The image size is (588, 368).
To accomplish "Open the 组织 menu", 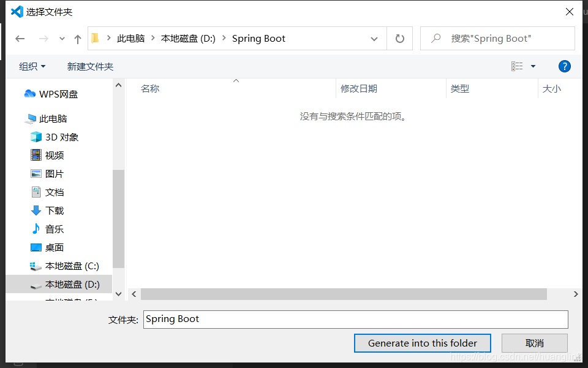I will [32, 66].
